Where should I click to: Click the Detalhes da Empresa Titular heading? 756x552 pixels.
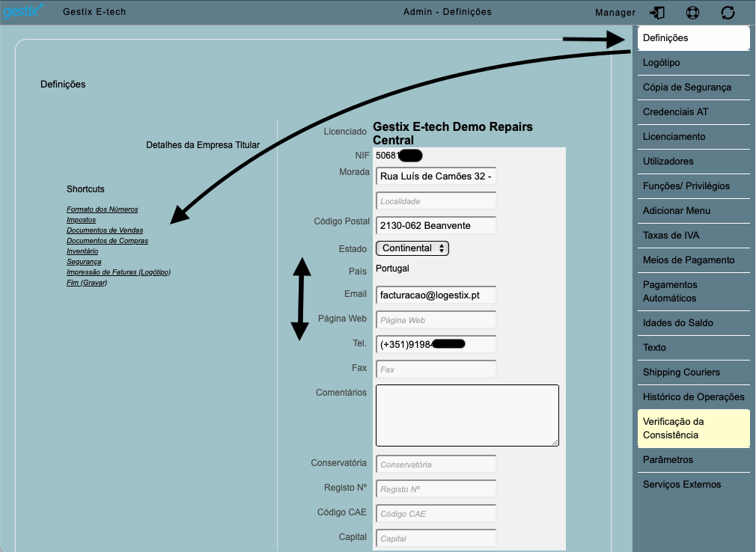pos(203,145)
